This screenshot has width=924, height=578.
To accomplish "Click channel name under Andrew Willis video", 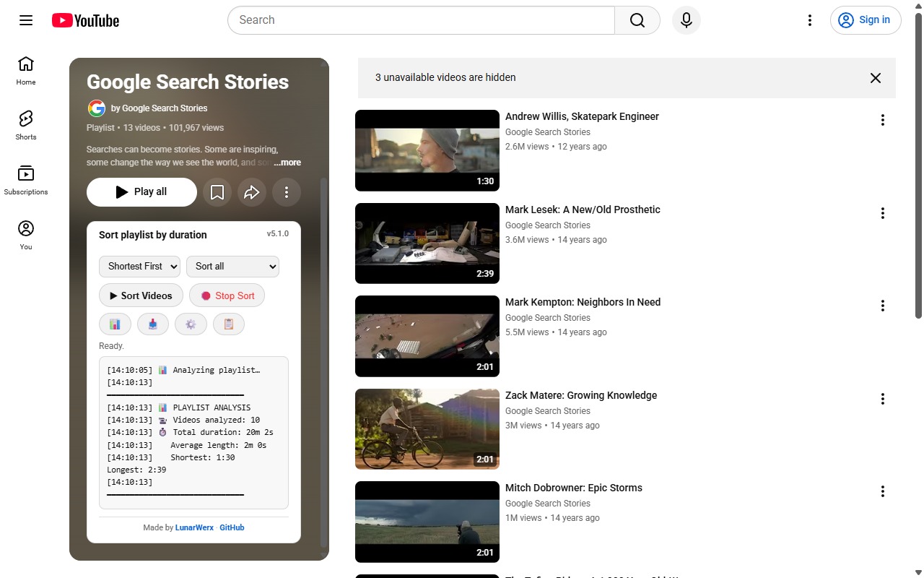I will [x=548, y=132].
